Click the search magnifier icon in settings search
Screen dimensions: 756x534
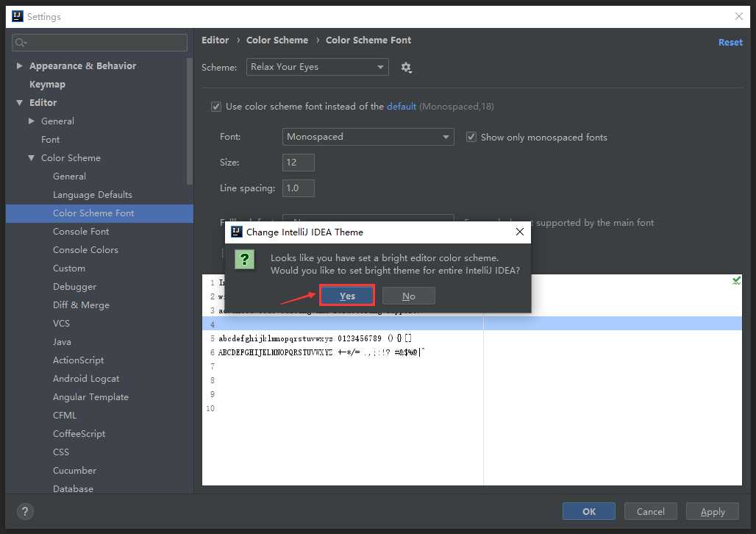[21, 43]
